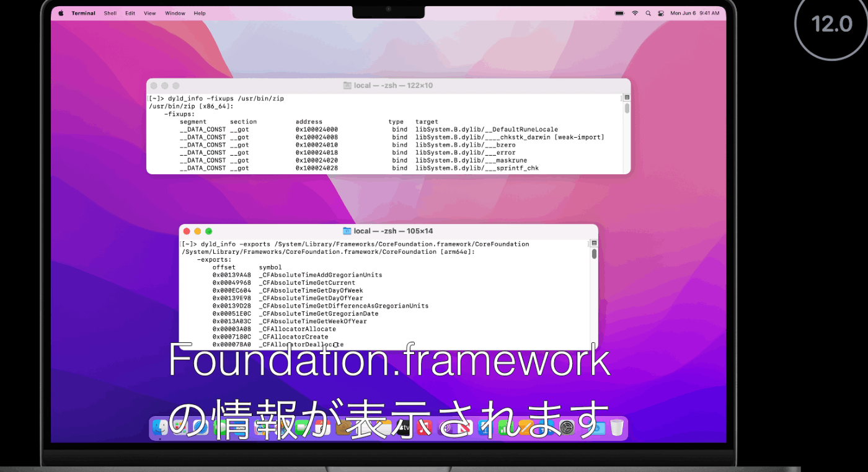The width and height of the screenshot is (868, 472).
Task: Check battery status in the menu bar
Action: tap(619, 13)
